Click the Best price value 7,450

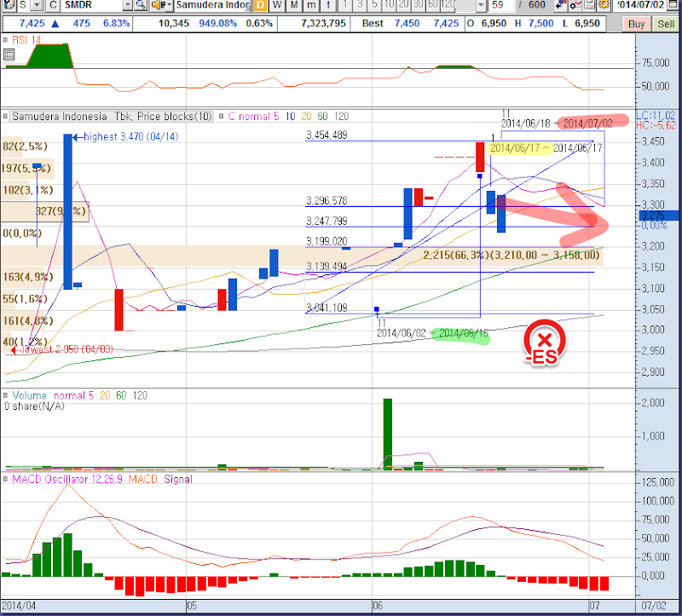[x=407, y=24]
